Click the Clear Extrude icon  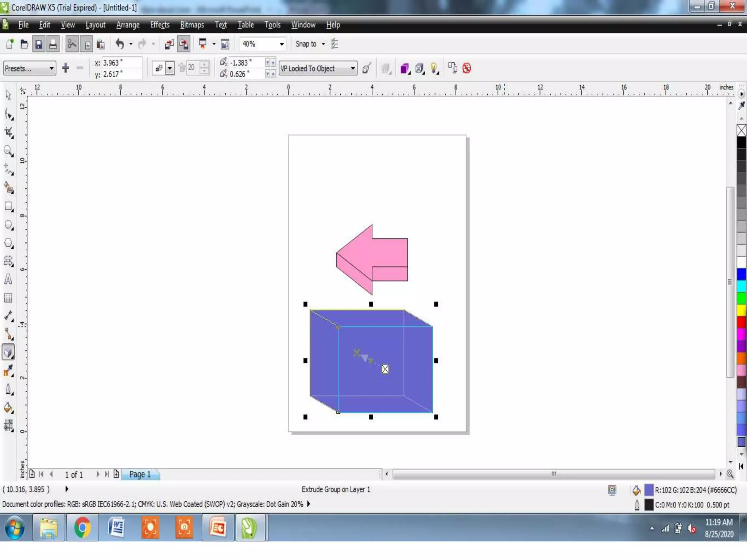[x=467, y=68]
